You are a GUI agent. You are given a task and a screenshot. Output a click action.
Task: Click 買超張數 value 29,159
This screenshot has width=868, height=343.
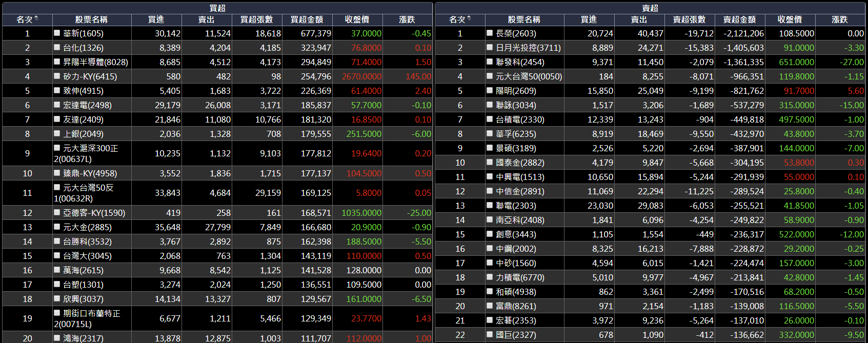pyautogui.click(x=268, y=193)
